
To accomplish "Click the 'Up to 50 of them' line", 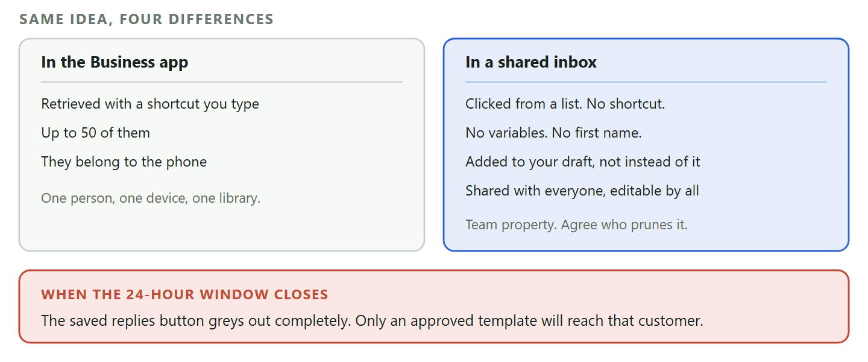I will 95,133.
